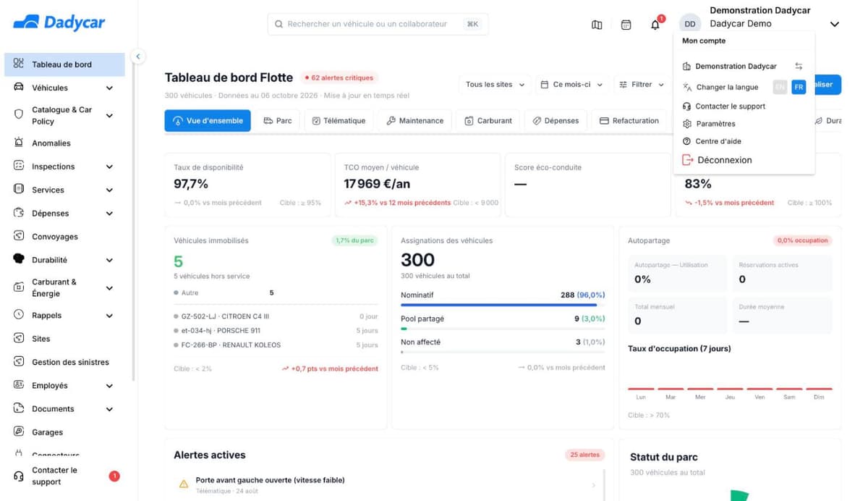Click the Rappels clock icon
Screen dimensions: 868x501
point(19,315)
